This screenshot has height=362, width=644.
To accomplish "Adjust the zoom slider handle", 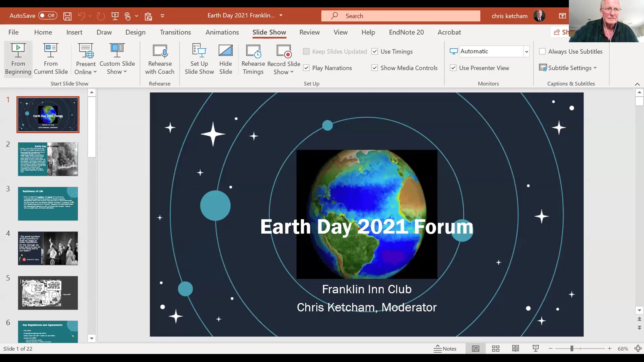I will tap(572, 349).
